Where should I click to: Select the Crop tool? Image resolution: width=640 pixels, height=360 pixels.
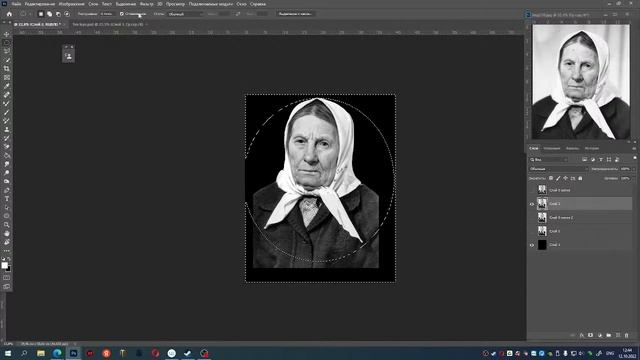click(7, 69)
